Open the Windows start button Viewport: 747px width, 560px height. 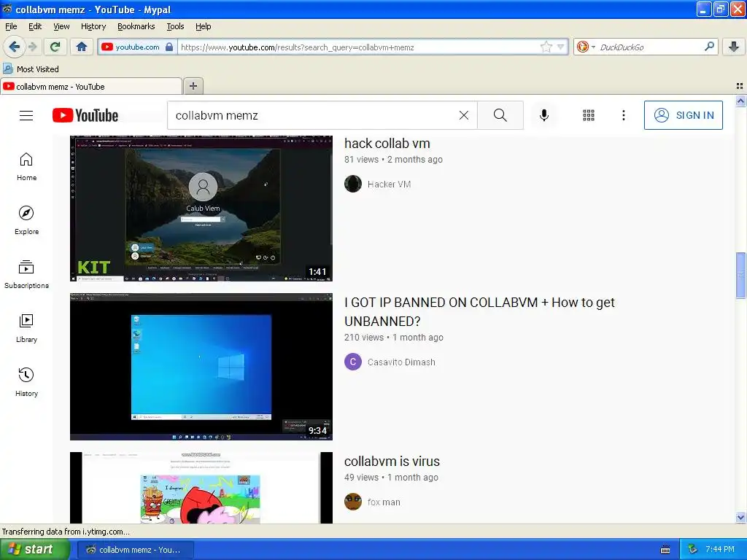click(x=34, y=550)
